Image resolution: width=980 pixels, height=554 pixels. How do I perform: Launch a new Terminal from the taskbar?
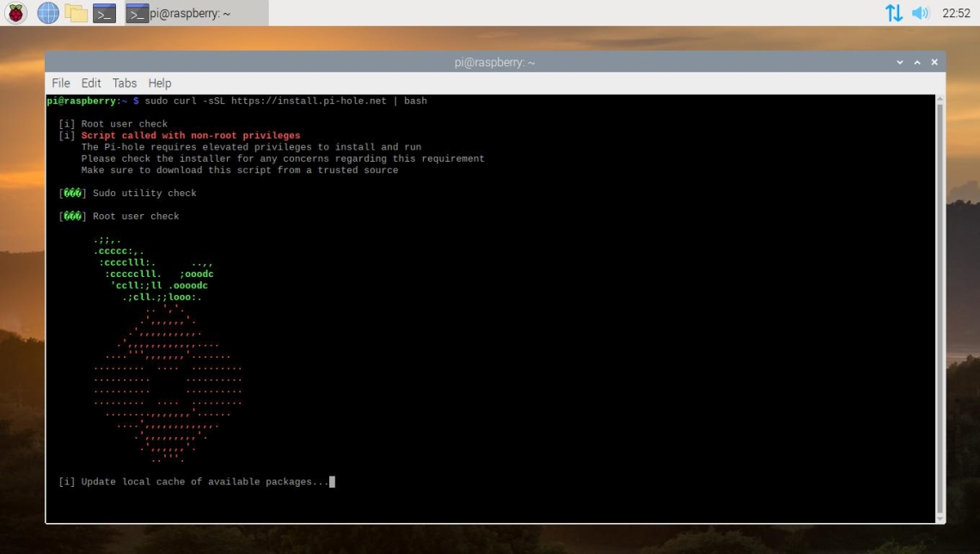coord(104,13)
